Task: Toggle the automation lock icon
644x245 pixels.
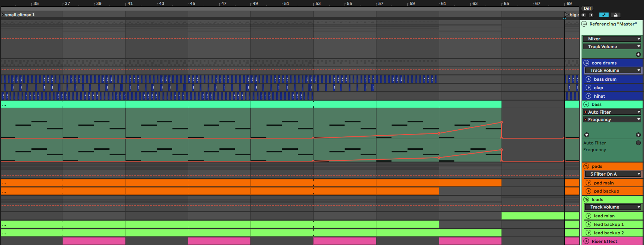Action: [616, 15]
